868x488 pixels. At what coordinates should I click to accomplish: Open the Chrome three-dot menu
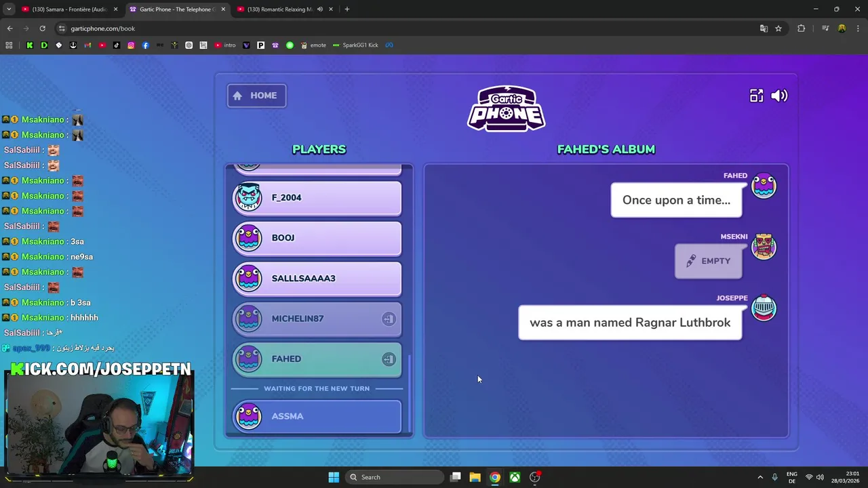click(x=858, y=28)
